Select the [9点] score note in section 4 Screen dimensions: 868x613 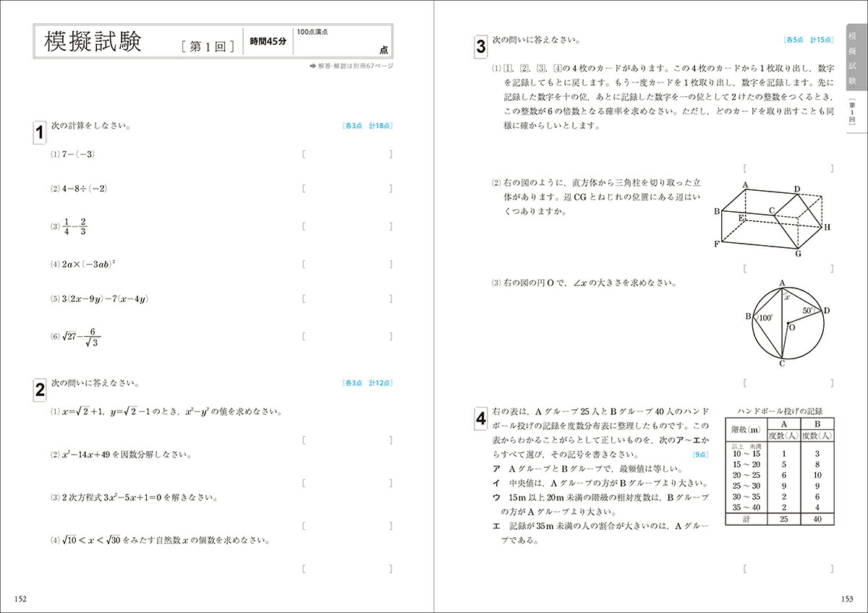pos(701,455)
